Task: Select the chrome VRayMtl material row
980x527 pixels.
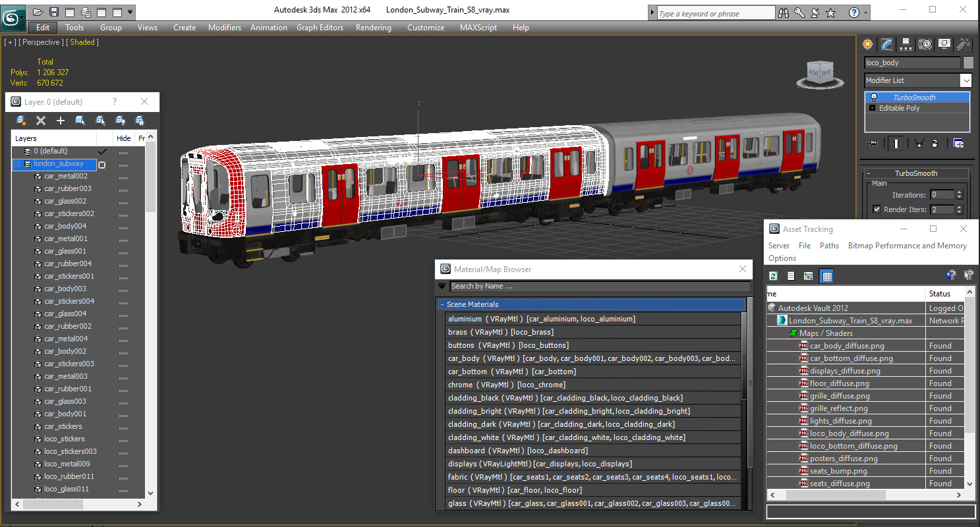Action: [593, 385]
